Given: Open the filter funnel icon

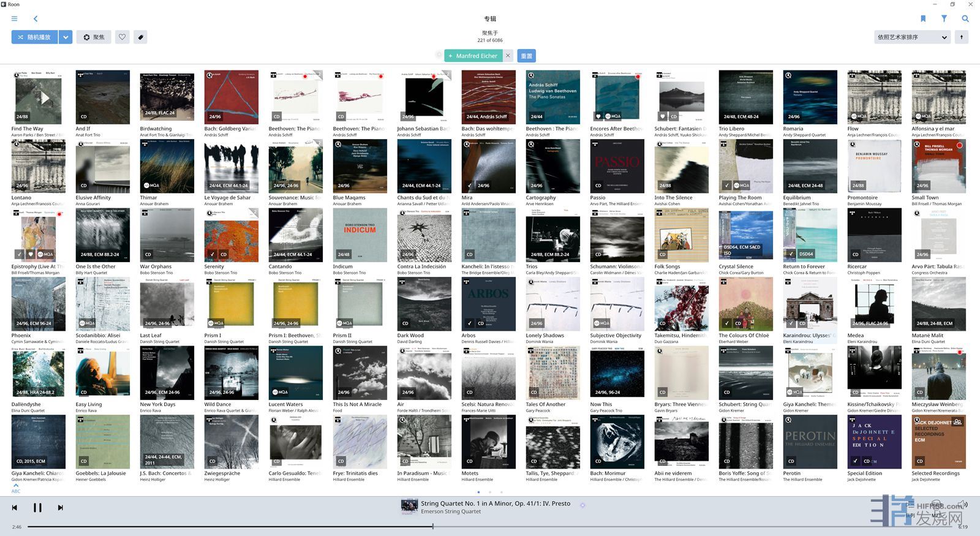Looking at the screenshot, I should coord(944,19).
